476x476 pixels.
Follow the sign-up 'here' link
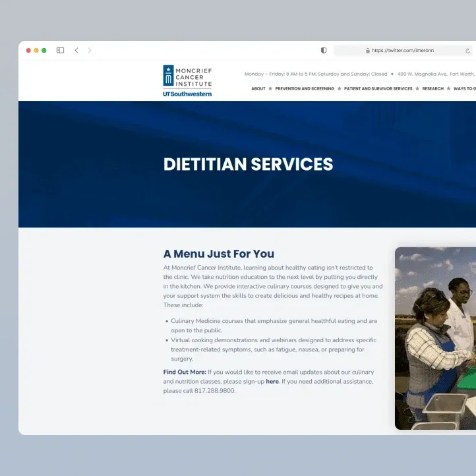pyautogui.click(x=272, y=382)
